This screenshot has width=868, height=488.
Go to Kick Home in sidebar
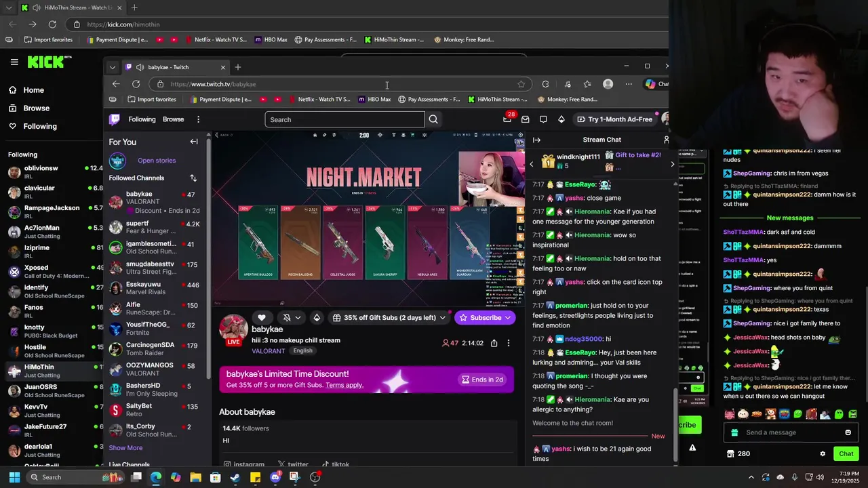pyautogui.click(x=27, y=90)
